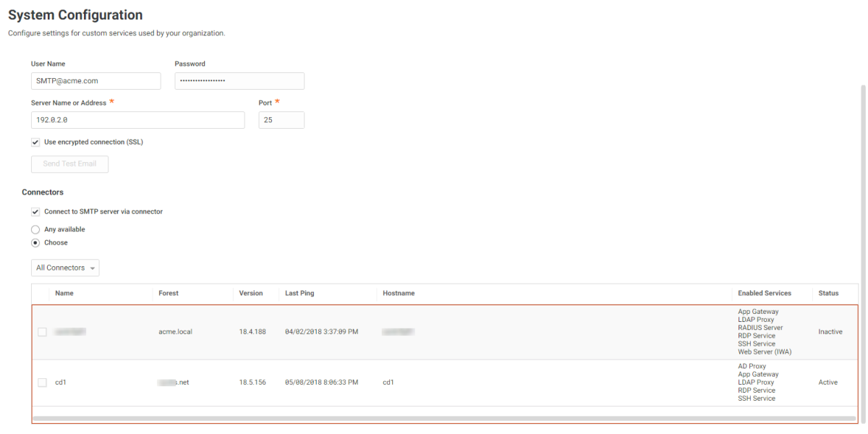
Task: Sort connectors by the Name column header
Action: click(64, 294)
